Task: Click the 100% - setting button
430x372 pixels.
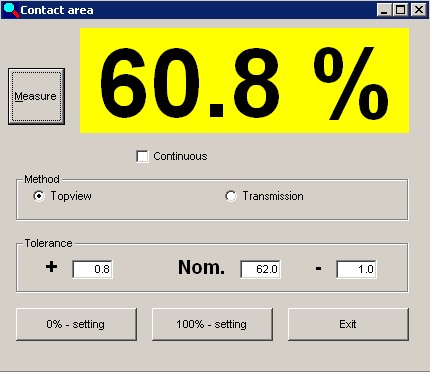Action: point(212,324)
